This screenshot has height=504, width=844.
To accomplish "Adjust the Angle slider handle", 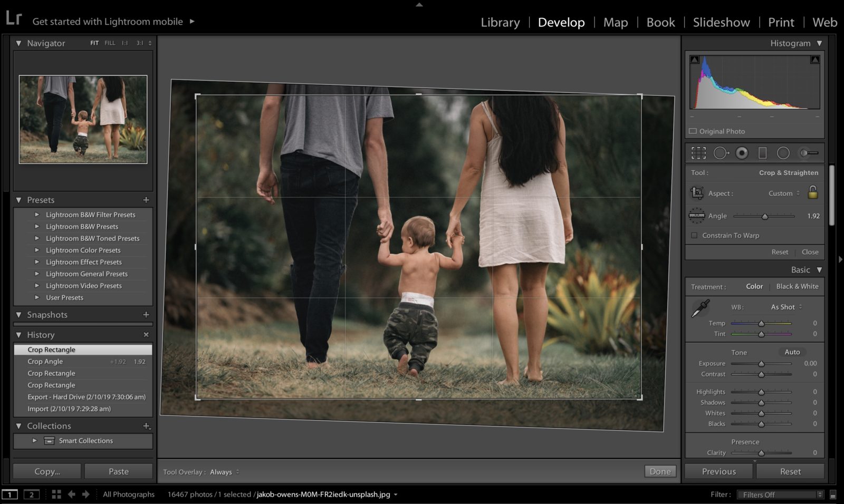I will [x=765, y=216].
